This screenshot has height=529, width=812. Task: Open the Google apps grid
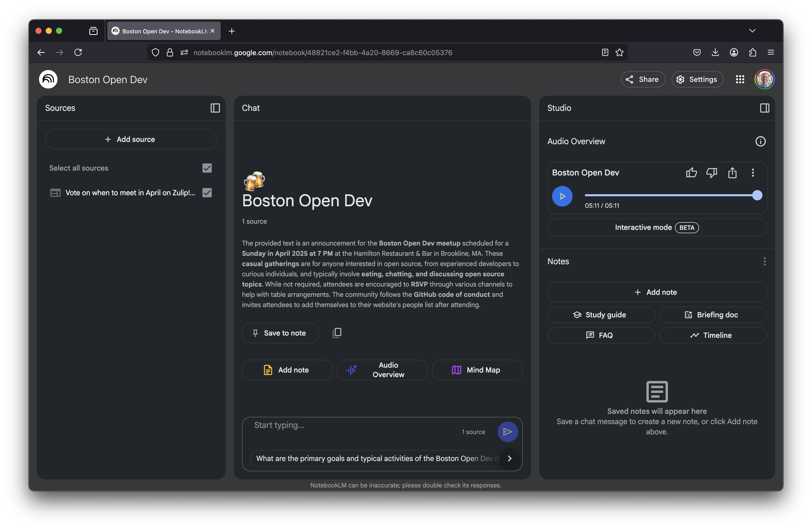tap(740, 80)
